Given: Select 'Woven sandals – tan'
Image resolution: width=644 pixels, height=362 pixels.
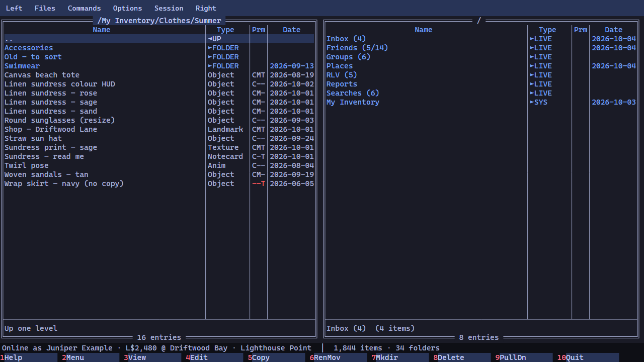Looking at the screenshot, I should tap(159, 174).
